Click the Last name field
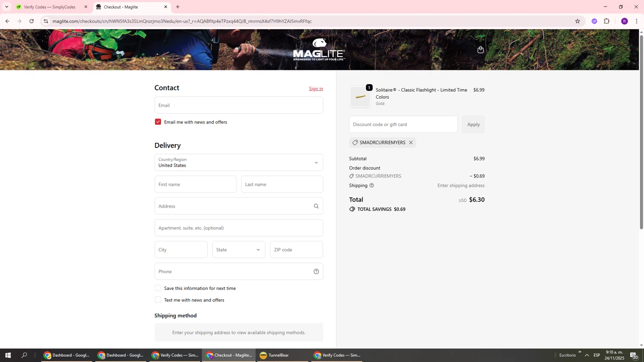 282,184
